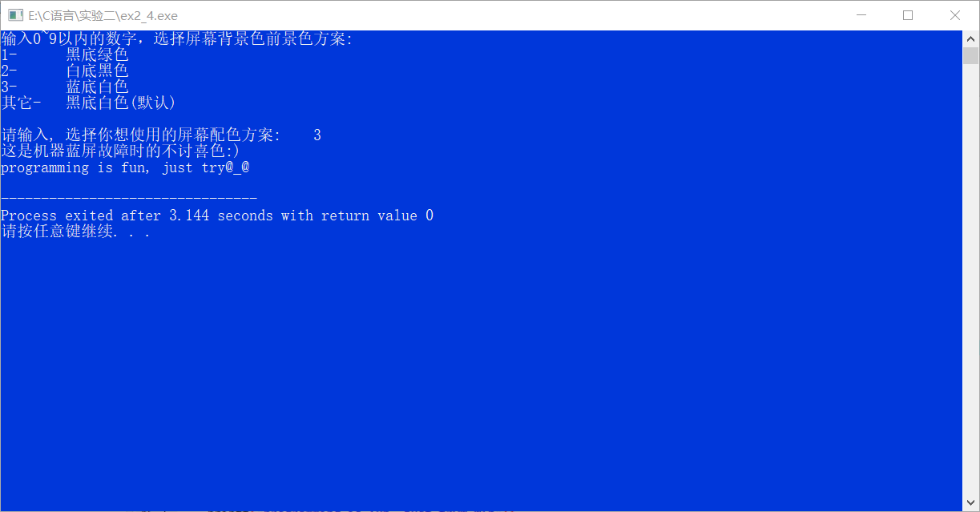
Task: Maximize the ex2_4.exe console window
Action: [908, 15]
